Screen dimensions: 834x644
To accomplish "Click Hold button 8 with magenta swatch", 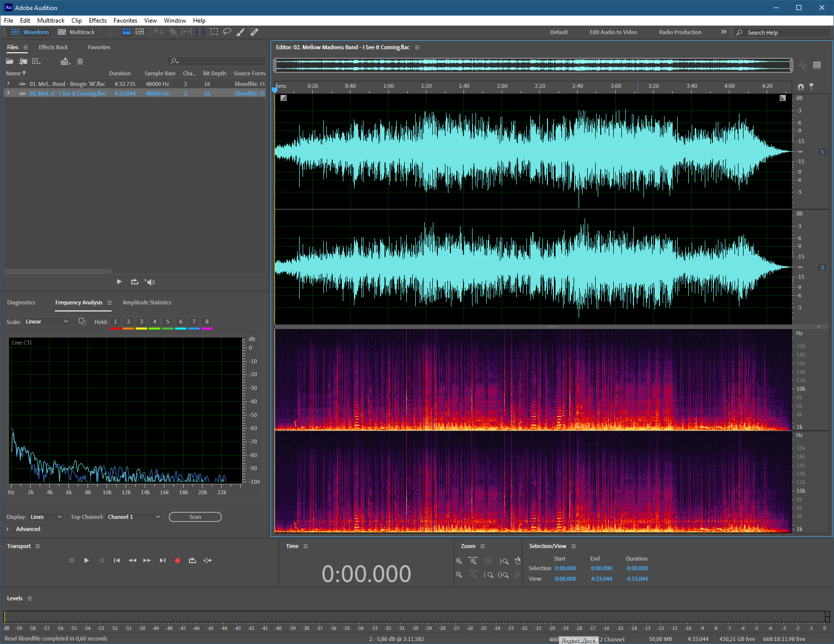I will [207, 321].
